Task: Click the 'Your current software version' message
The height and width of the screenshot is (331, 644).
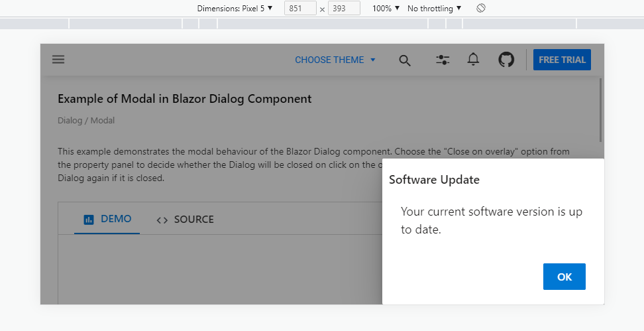Action: 492,220
